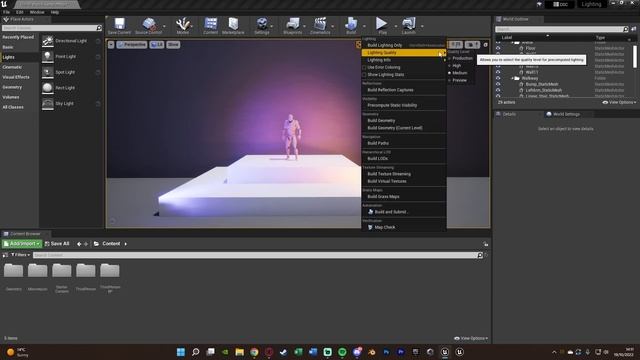This screenshot has height=360, width=640.
Task: Select the Rect Light actor icon
Action: coord(48,88)
